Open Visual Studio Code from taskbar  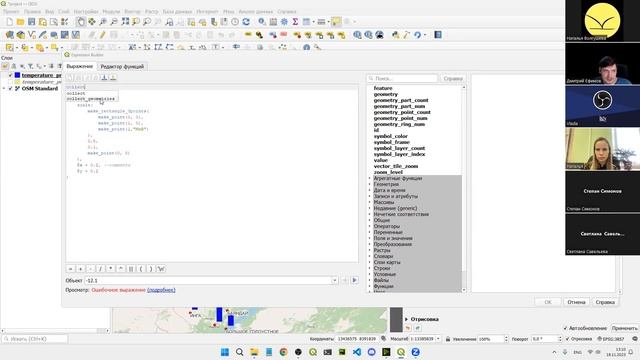(x=357, y=352)
